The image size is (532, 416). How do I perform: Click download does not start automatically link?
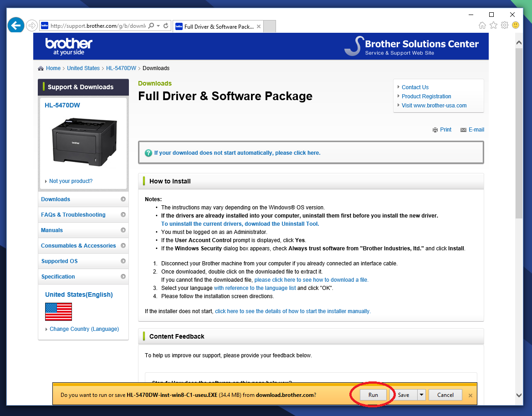point(237,153)
